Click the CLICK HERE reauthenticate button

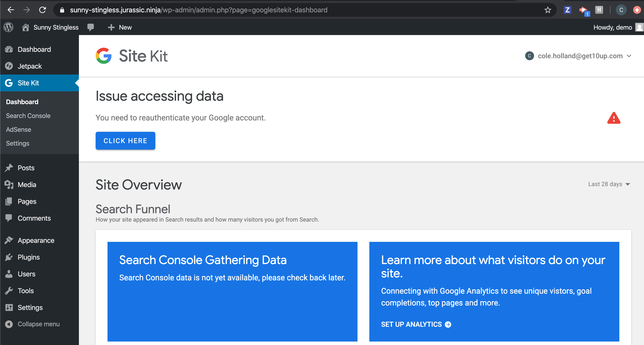click(125, 141)
